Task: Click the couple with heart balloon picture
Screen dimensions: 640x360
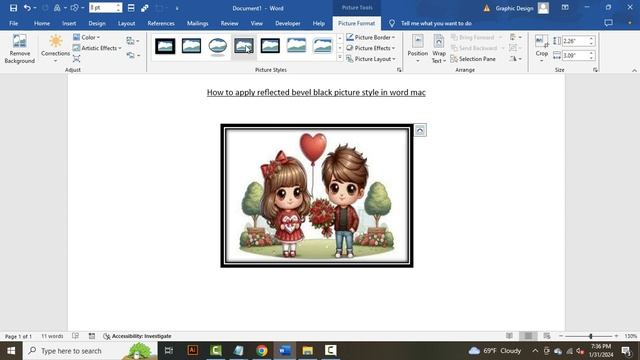Action: point(317,196)
